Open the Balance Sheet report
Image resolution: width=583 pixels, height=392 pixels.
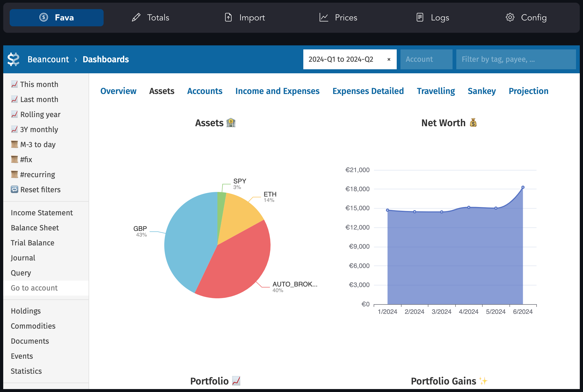[x=35, y=228]
